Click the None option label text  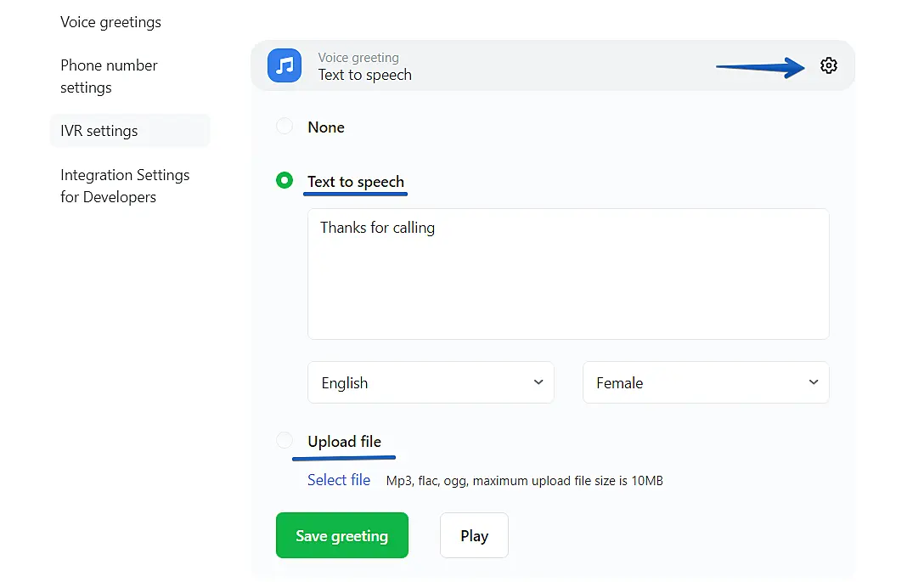click(x=326, y=127)
